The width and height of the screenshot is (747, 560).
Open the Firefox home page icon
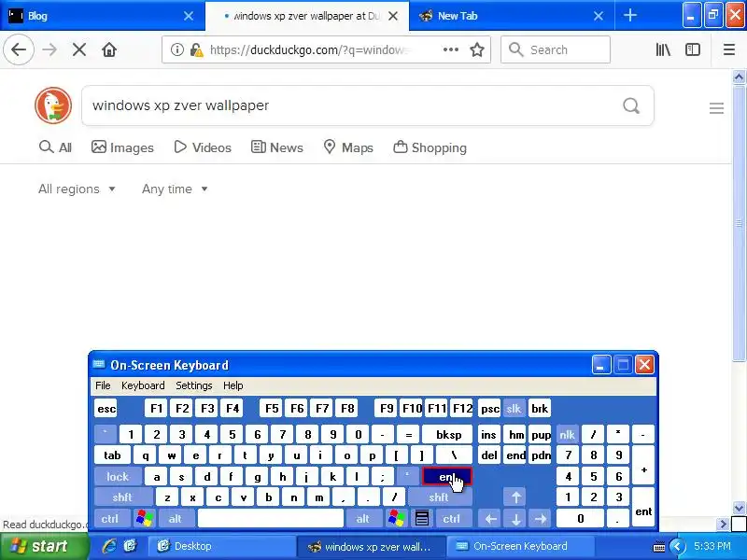[x=109, y=49]
